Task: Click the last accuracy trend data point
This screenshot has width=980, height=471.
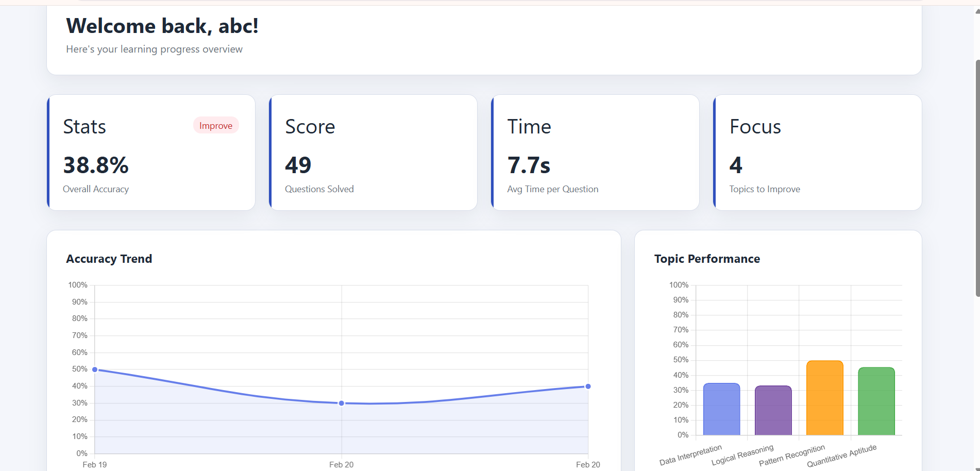Action: click(x=588, y=386)
